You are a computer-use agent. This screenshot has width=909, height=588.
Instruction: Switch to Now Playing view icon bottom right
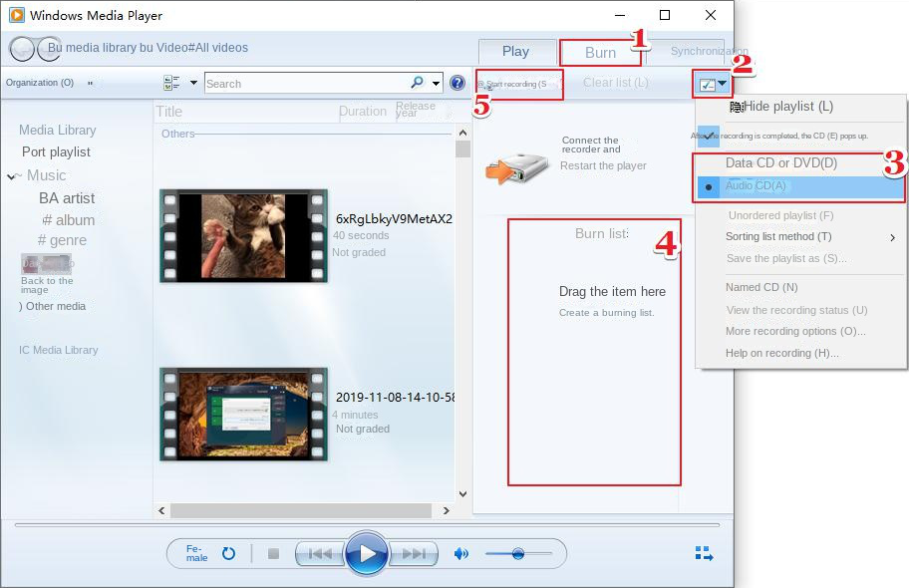coord(704,552)
